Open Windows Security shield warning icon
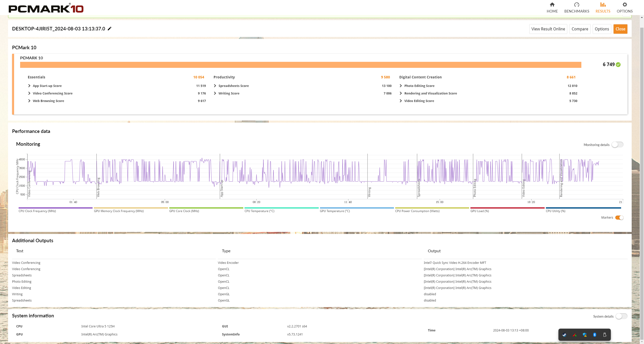 point(585,335)
